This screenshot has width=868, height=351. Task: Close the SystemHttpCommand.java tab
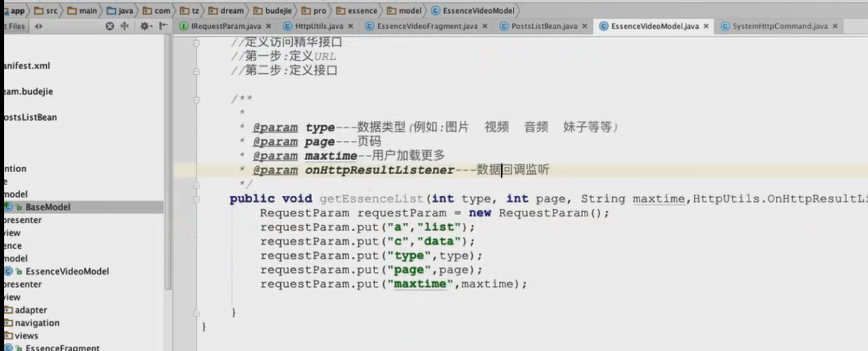tap(835, 26)
